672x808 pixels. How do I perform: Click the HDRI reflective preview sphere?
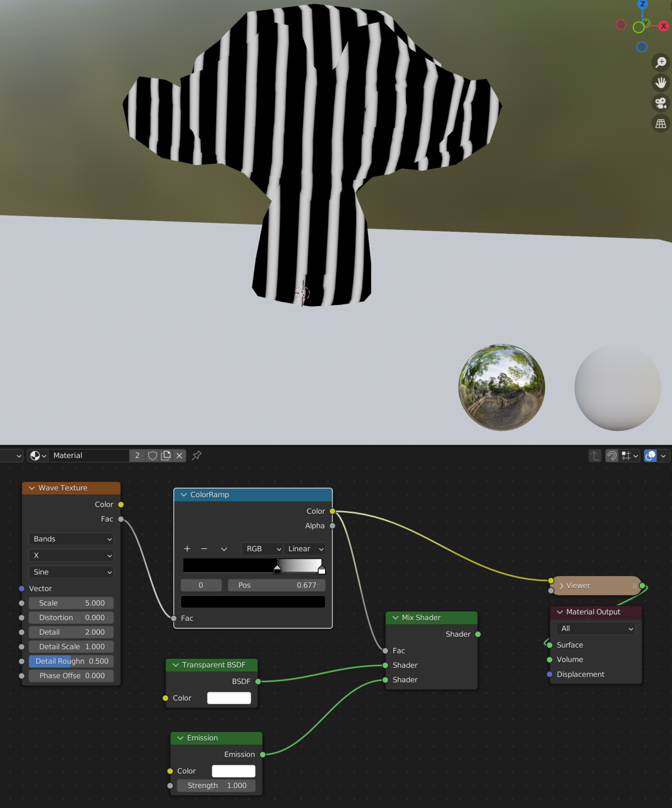502,387
